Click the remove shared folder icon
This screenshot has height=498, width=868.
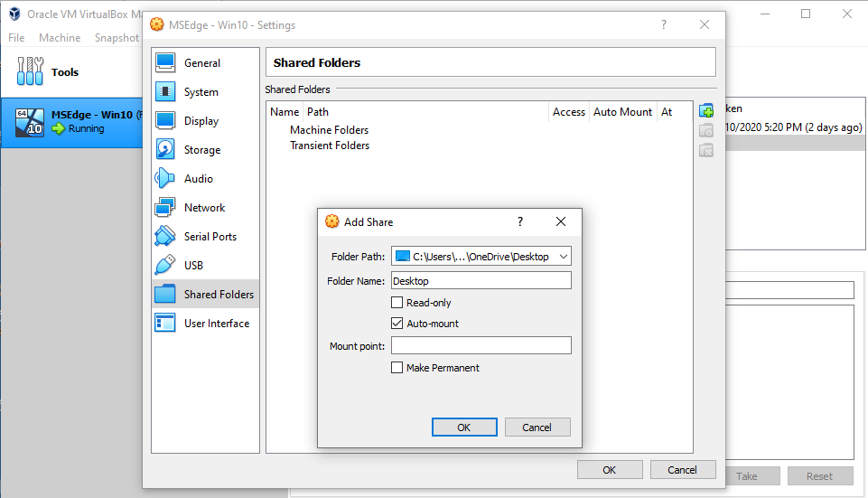tap(706, 151)
